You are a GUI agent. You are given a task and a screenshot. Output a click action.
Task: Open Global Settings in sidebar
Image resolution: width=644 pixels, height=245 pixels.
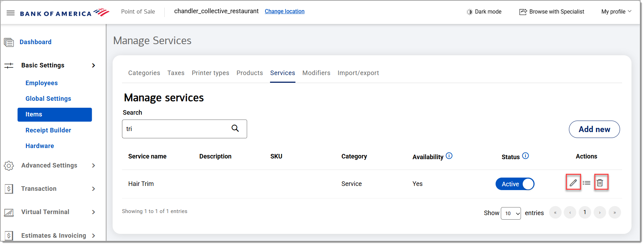click(x=48, y=99)
